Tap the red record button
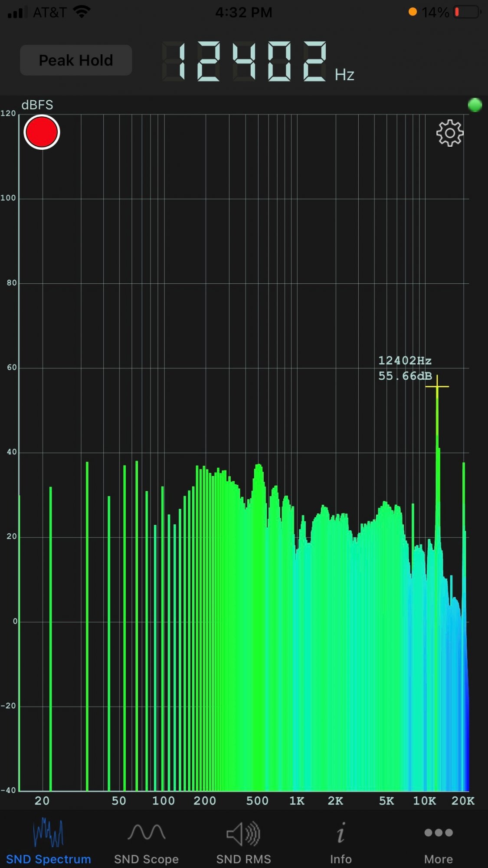This screenshot has width=488, height=868. point(42,132)
